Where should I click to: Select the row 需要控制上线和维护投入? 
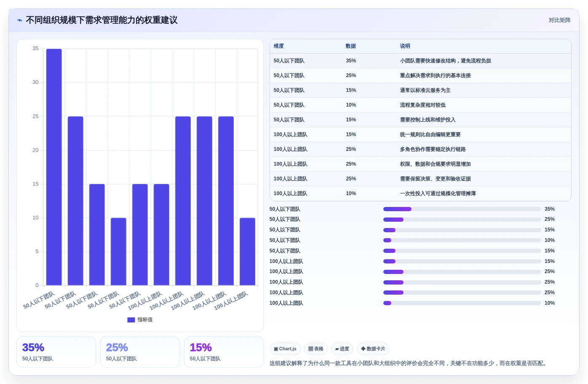coord(420,120)
